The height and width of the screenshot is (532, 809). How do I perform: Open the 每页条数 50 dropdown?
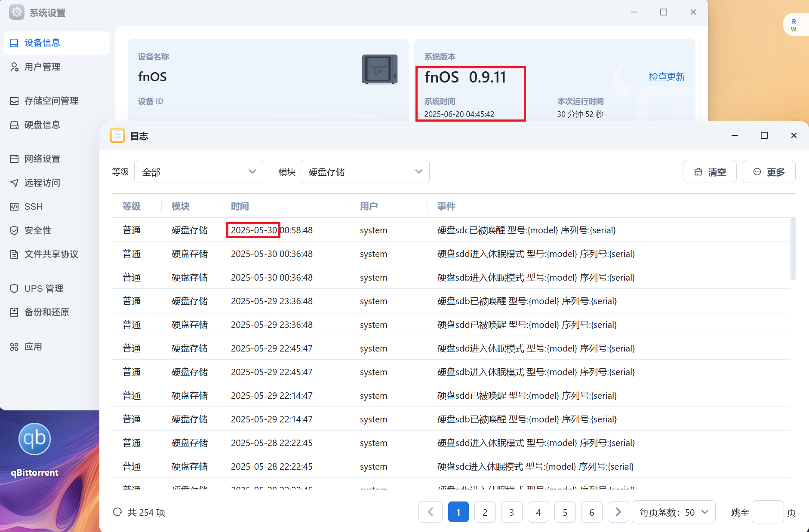pyautogui.click(x=674, y=512)
